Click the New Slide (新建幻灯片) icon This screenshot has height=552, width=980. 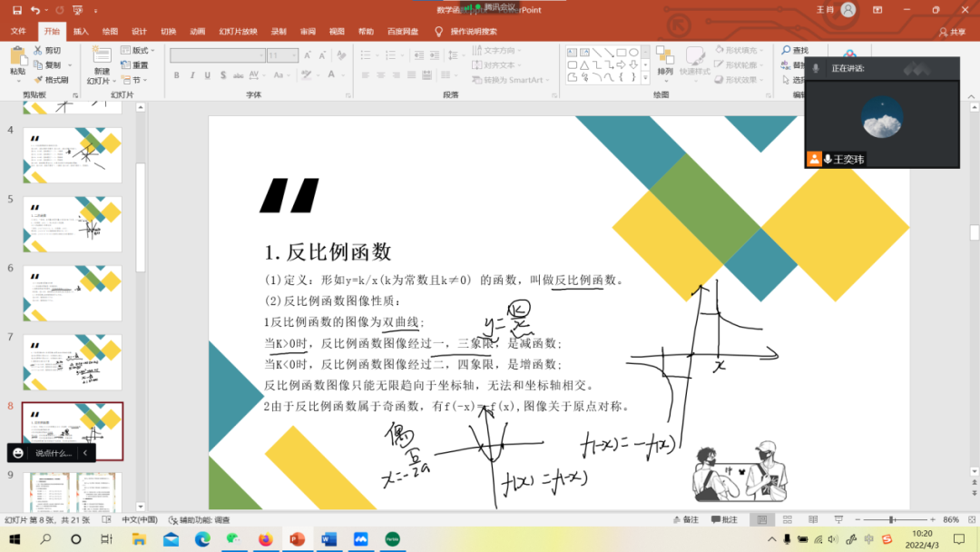[x=101, y=56]
